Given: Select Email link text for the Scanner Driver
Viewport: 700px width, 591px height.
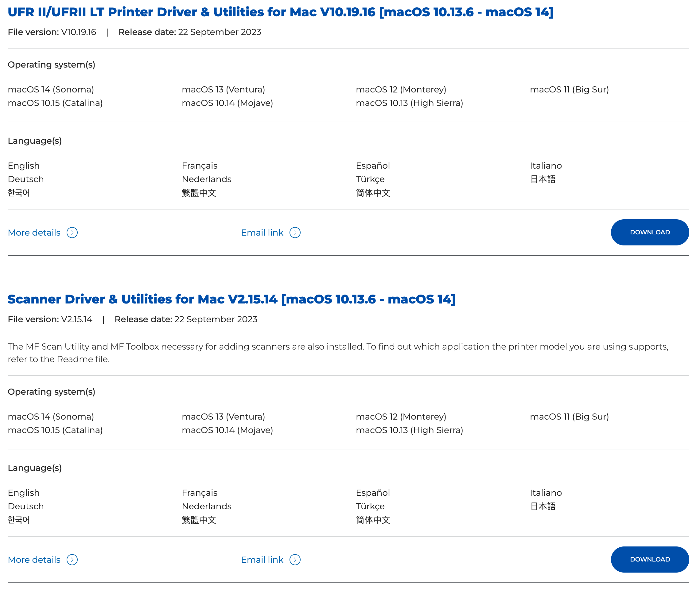Looking at the screenshot, I should tap(262, 559).
